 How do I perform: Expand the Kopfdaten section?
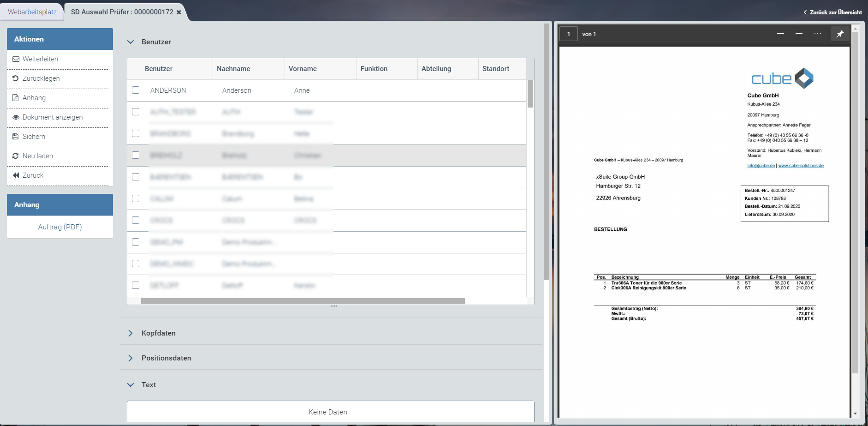click(131, 333)
